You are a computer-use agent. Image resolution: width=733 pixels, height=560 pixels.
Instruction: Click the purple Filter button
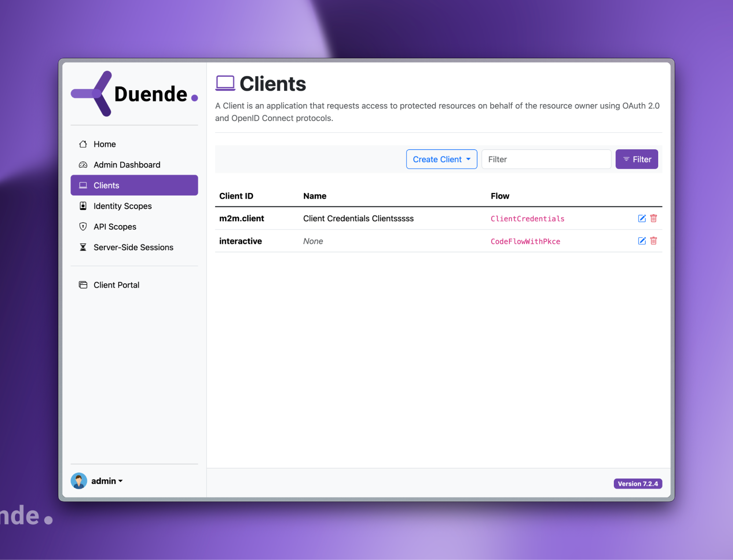pos(637,159)
